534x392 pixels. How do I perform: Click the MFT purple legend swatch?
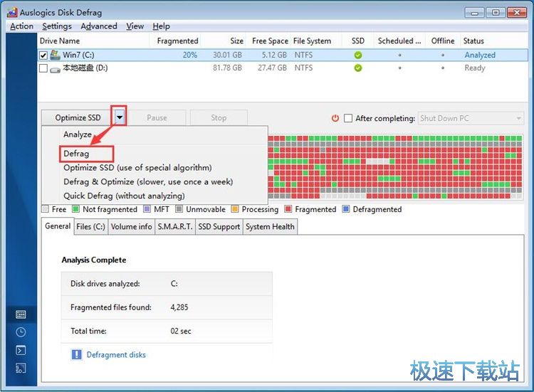pos(147,209)
